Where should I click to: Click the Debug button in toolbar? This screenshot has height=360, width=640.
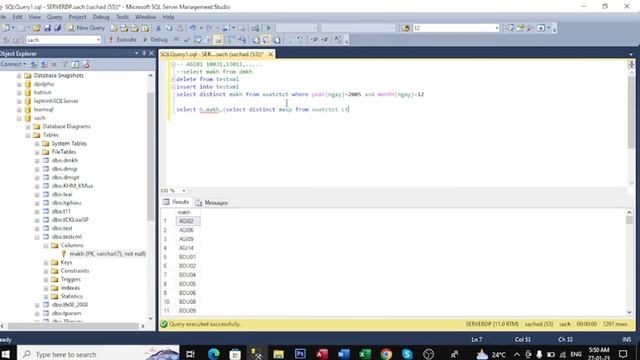coord(155,40)
